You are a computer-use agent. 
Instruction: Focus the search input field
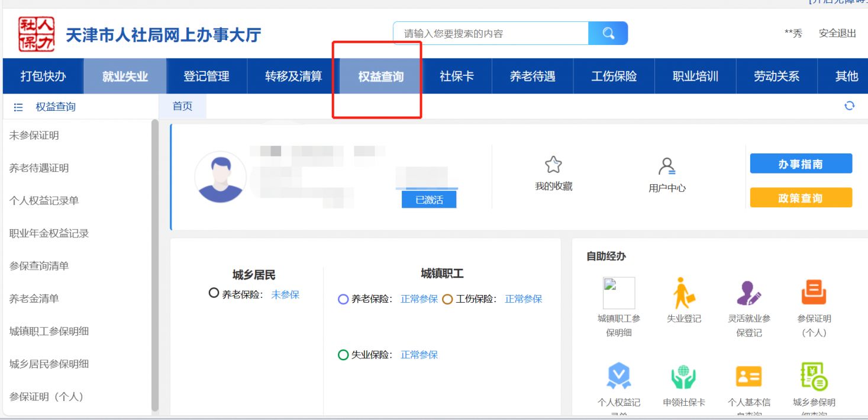490,34
